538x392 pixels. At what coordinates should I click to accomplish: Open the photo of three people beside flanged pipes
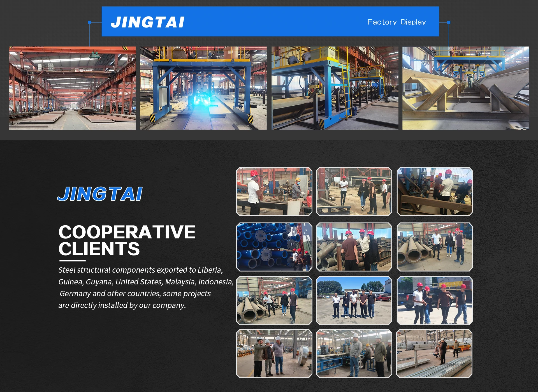pos(354,247)
